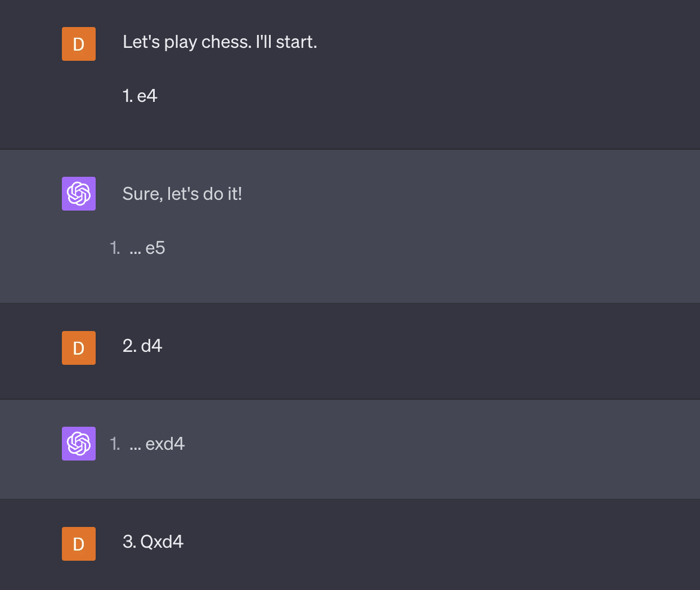Click the word "Sure," in the assistant reply
Image resolution: width=700 pixels, height=590 pixels.
click(x=142, y=194)
